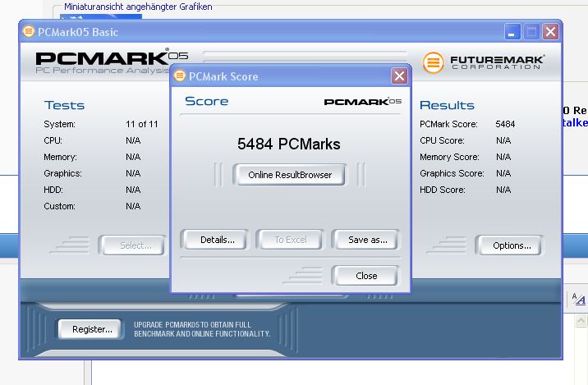Click the PCMark05 logo in main window
This screenshot has width=588, height=385.
pyautogui.click(x=112, y=61)
